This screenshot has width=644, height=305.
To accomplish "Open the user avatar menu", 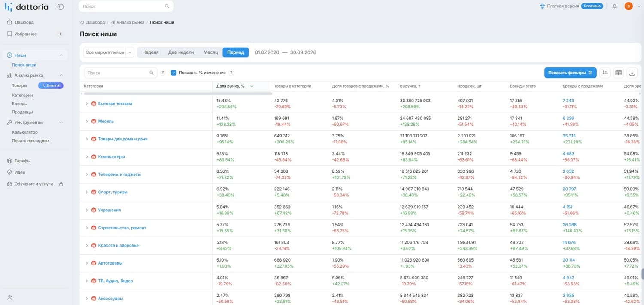I will point(629,6).
